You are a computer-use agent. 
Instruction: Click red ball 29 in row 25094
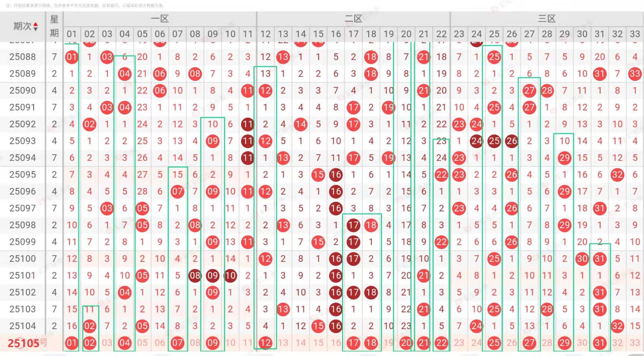coord(565,158)
